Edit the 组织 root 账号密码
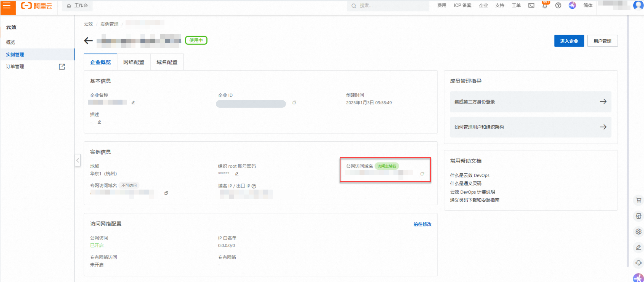644x282 pixels. coord(237,174)
